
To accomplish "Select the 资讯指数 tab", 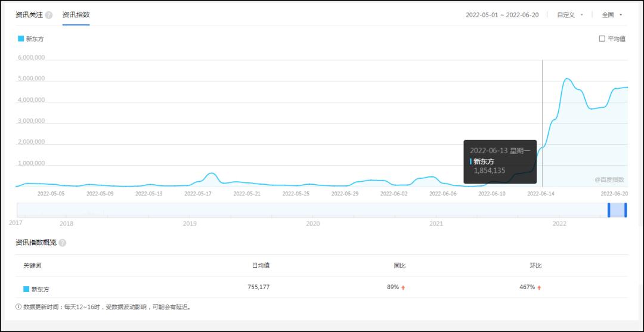I will point(76,15).
